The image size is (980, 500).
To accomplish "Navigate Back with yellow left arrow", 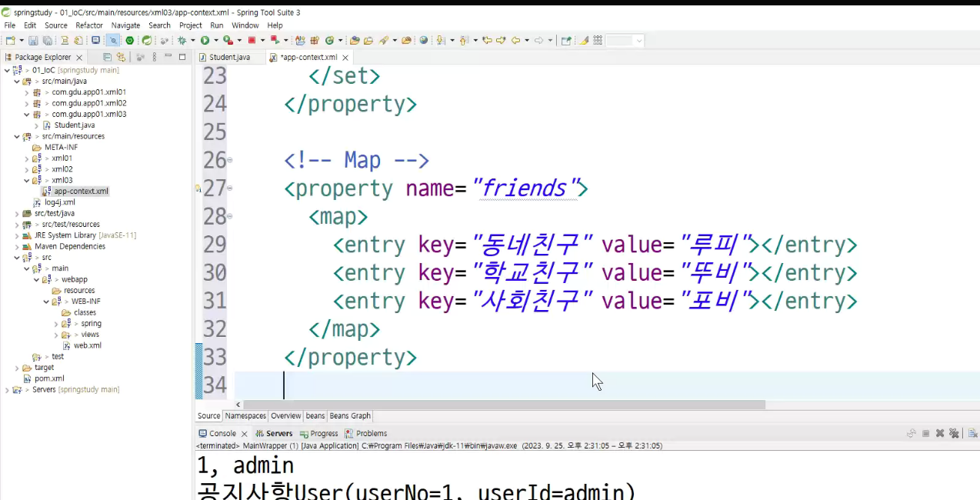I will tap(516, 40).
